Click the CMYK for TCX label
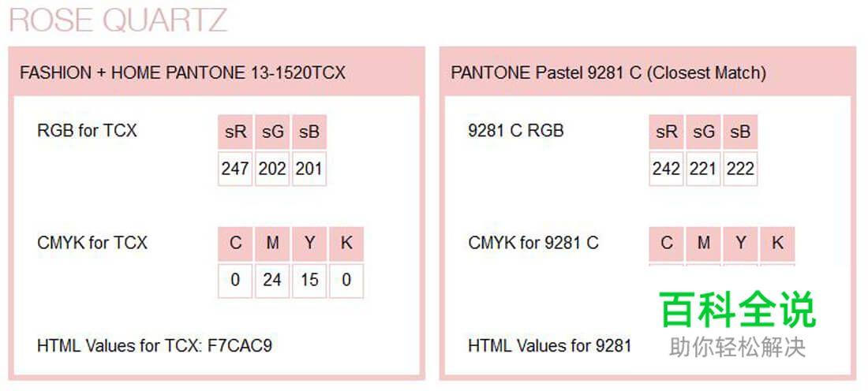 (92, 243)
